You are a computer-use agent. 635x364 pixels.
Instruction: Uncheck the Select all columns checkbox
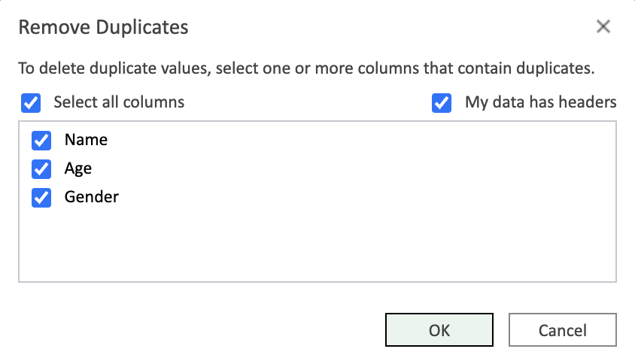pos(31,102)
